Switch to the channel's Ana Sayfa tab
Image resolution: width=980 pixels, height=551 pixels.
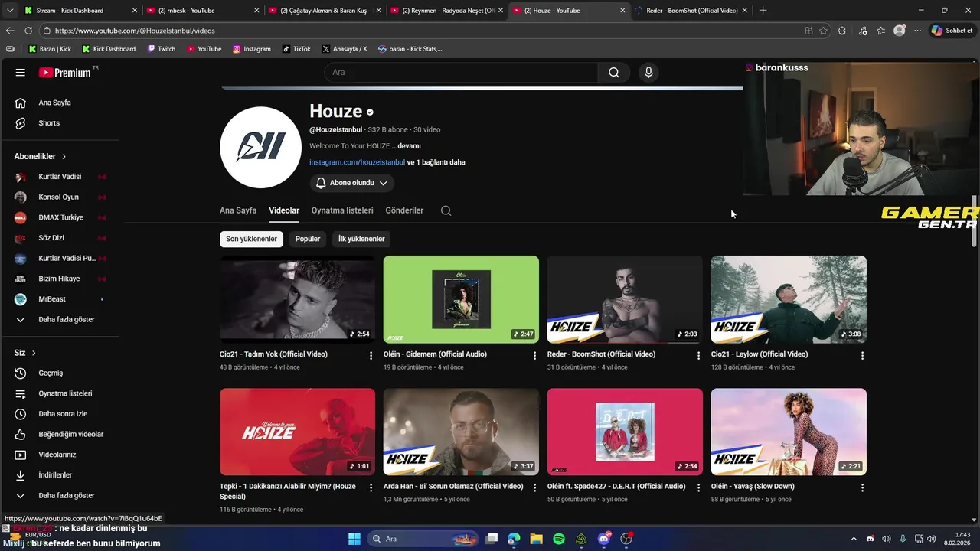[x=238, y=210]
